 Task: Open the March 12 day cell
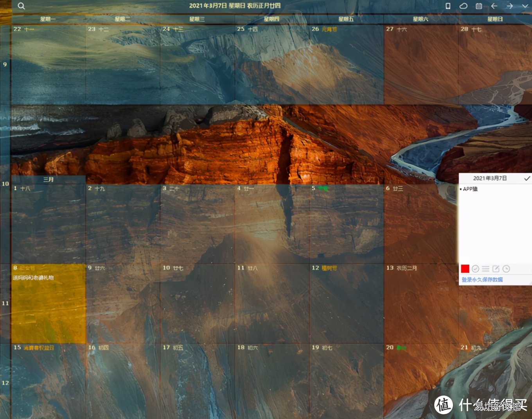click(x=347, y=304)
